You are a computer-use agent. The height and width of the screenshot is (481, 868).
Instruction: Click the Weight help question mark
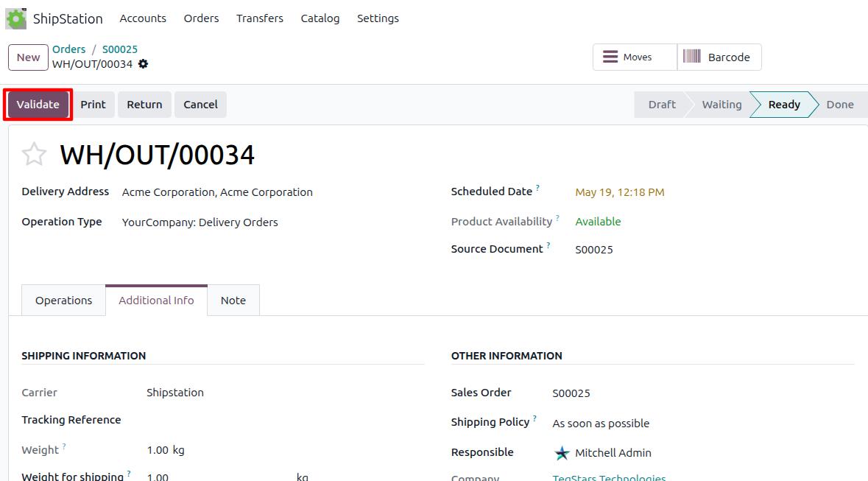(x=63, y=446)
